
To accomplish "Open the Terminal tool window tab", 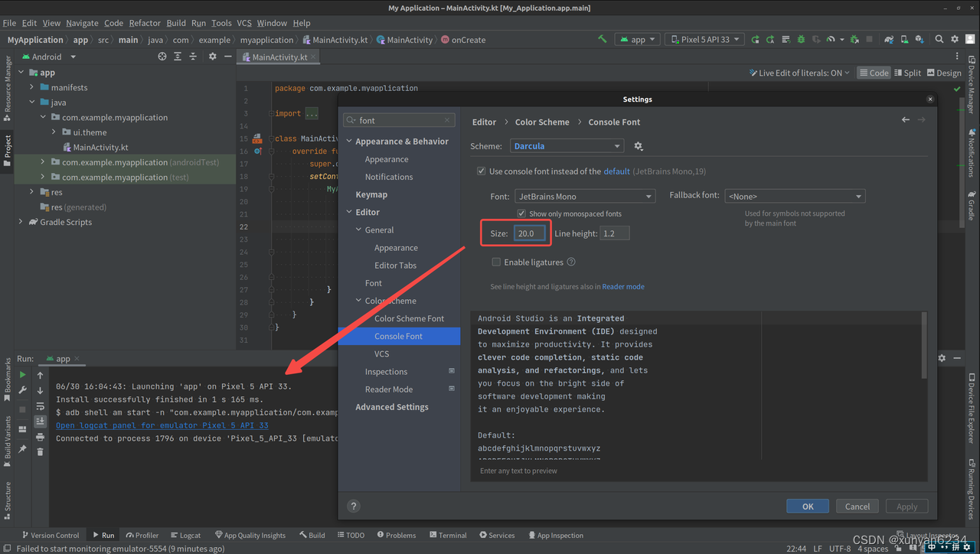I will point(448,535).
